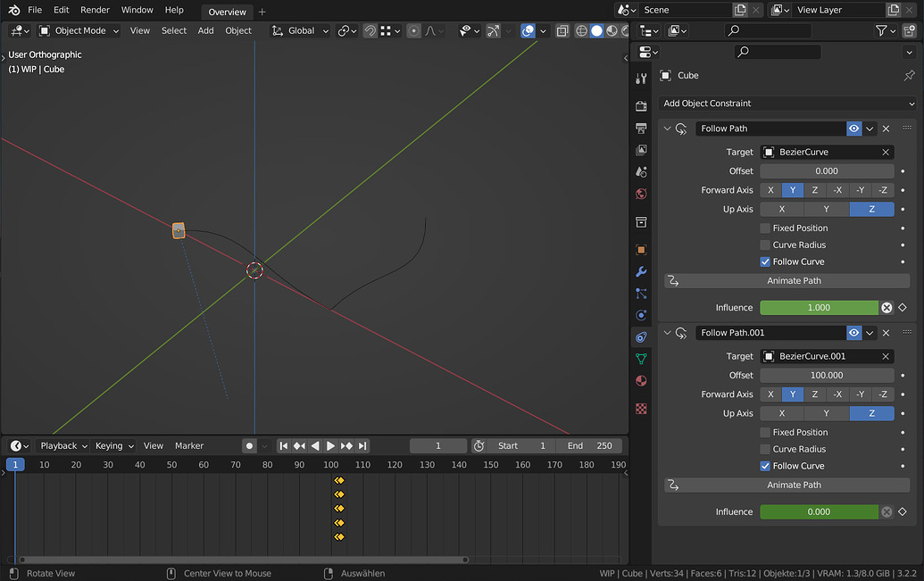This screenshot has height=581, width=924.
Task: Open the Material properties tab
Action: (x=641, y=381)
